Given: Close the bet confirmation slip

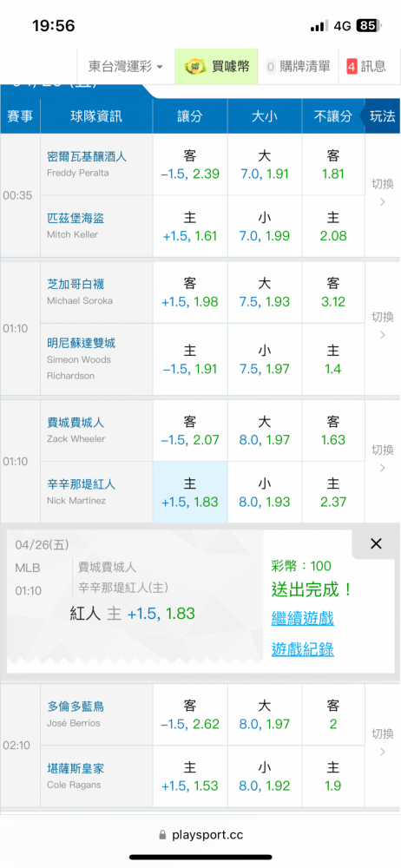Looking at the screenshot, I should click(x=376, y=543).
